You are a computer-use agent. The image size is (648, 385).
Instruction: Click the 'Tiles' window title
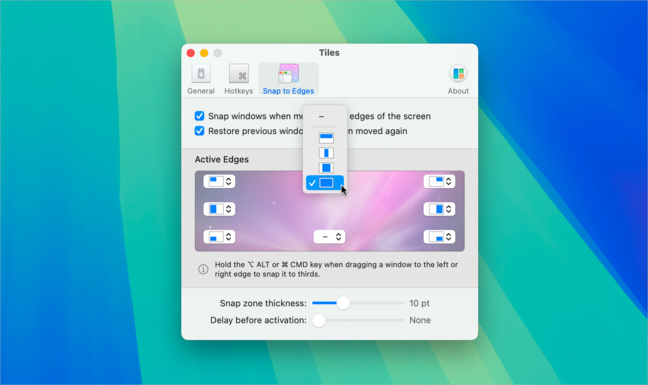329,53
